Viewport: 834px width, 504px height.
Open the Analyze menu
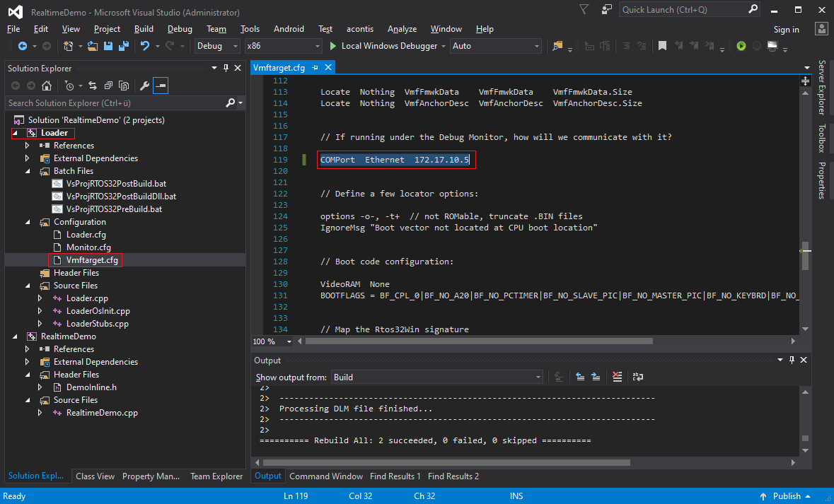(x=402, y=29)
